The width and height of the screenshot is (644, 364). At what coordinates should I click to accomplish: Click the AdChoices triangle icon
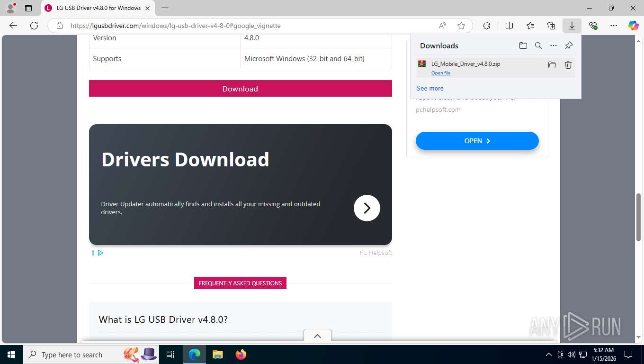pos(101,253)
